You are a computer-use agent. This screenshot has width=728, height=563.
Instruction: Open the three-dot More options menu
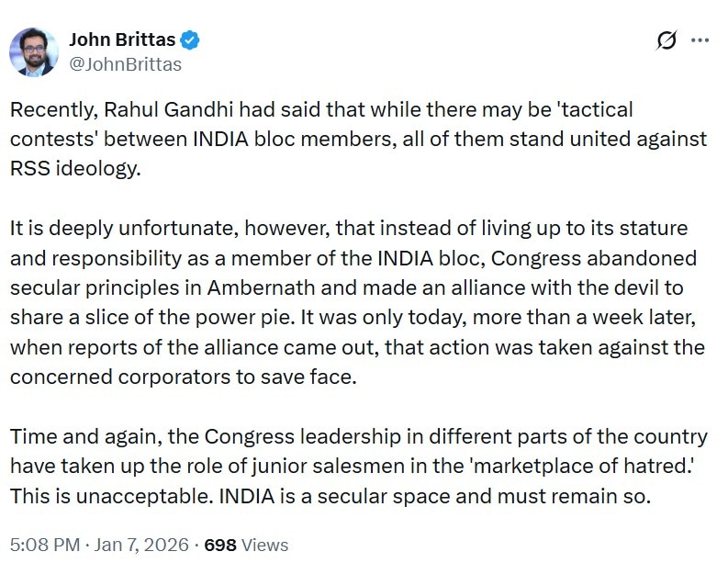click(x=700, y=40)
